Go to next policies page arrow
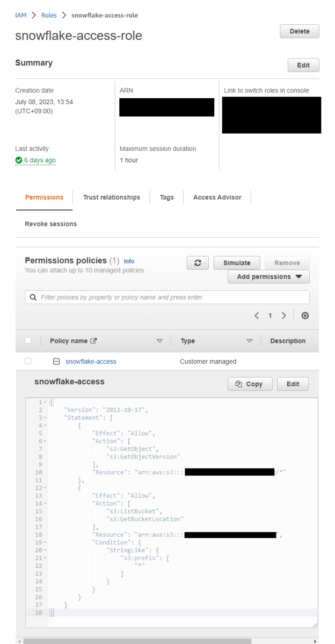Screen dimensions: 335x644 point(284,316)
